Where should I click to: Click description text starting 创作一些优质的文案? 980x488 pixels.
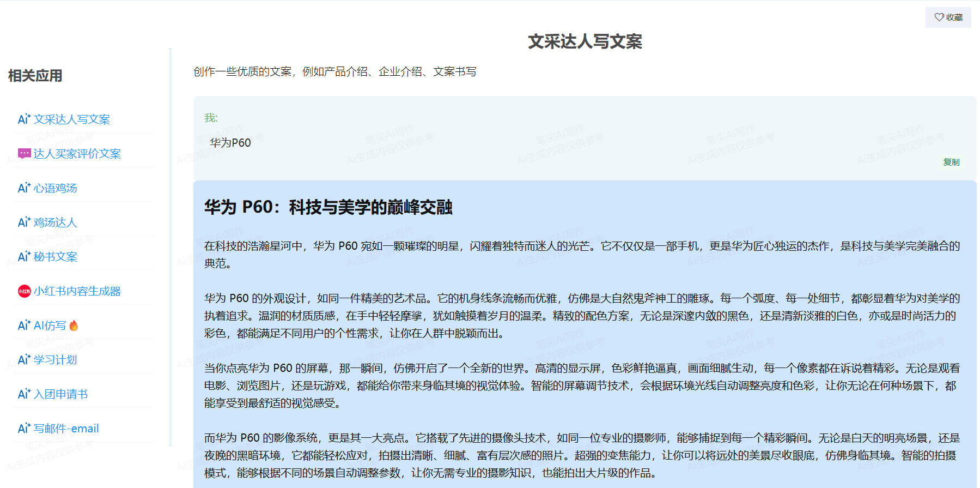335,72
